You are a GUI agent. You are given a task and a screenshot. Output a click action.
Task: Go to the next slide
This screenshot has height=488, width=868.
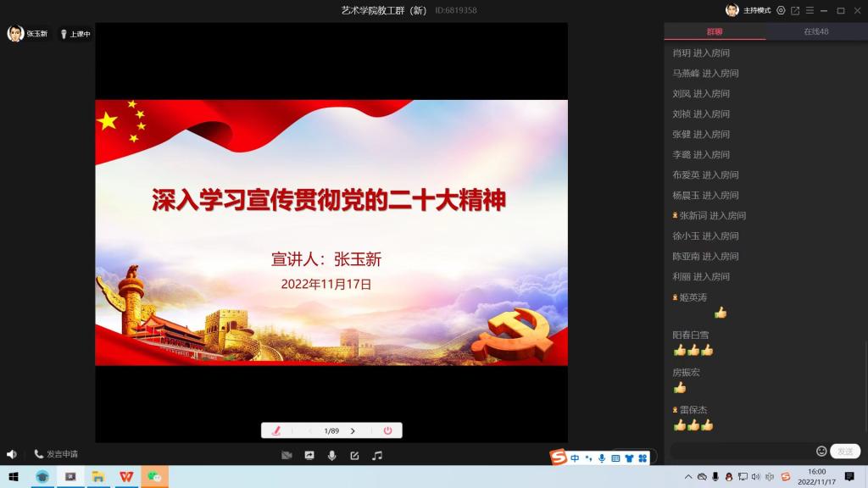[353, 430]
